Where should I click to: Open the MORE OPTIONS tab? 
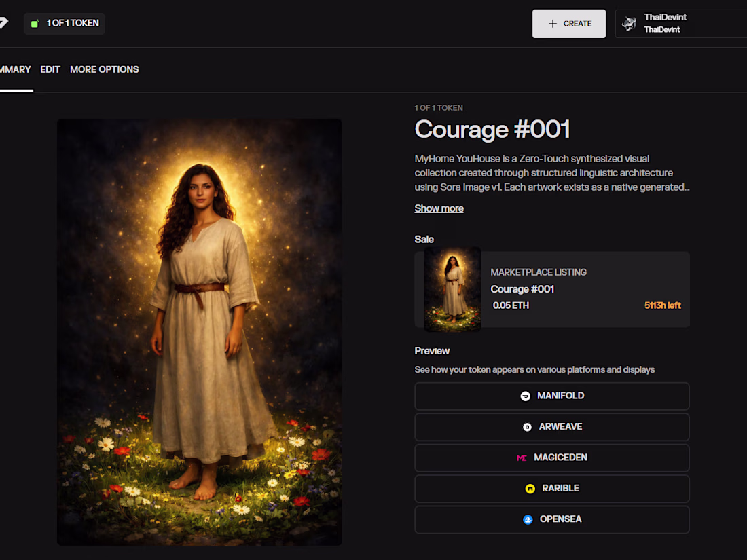(105, 69)
